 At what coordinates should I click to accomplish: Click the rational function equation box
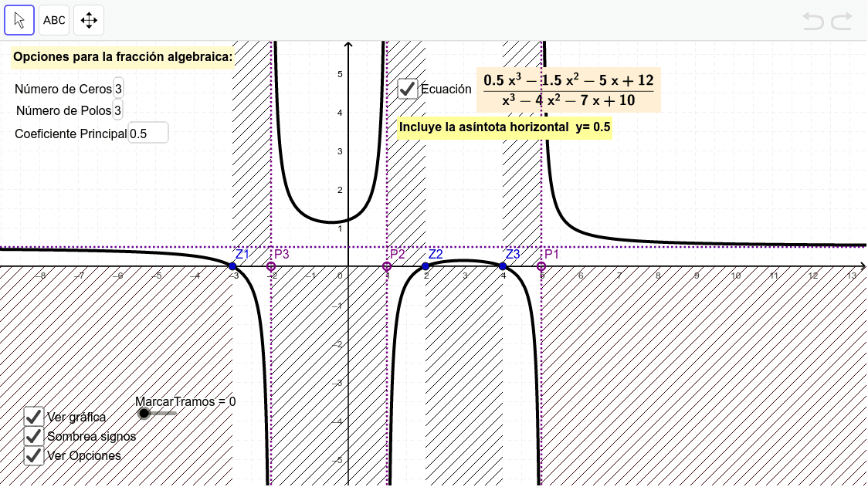click(x=568, y=90)
